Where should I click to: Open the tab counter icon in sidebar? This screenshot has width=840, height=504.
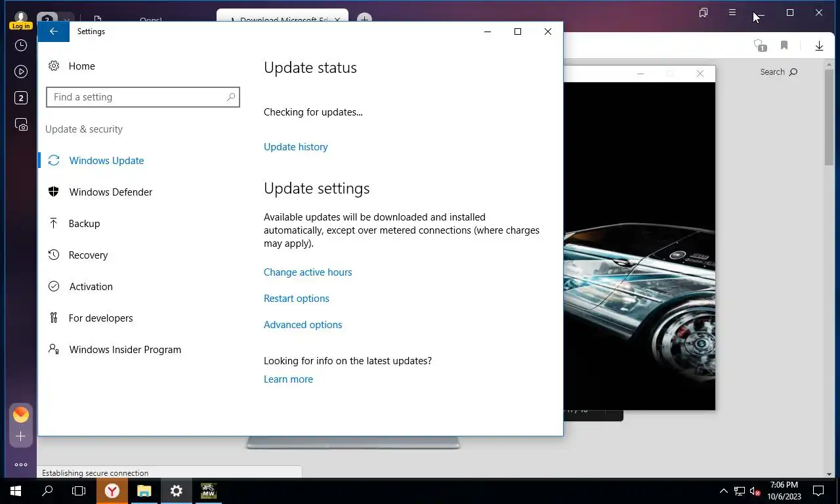(x=21, y=98)
